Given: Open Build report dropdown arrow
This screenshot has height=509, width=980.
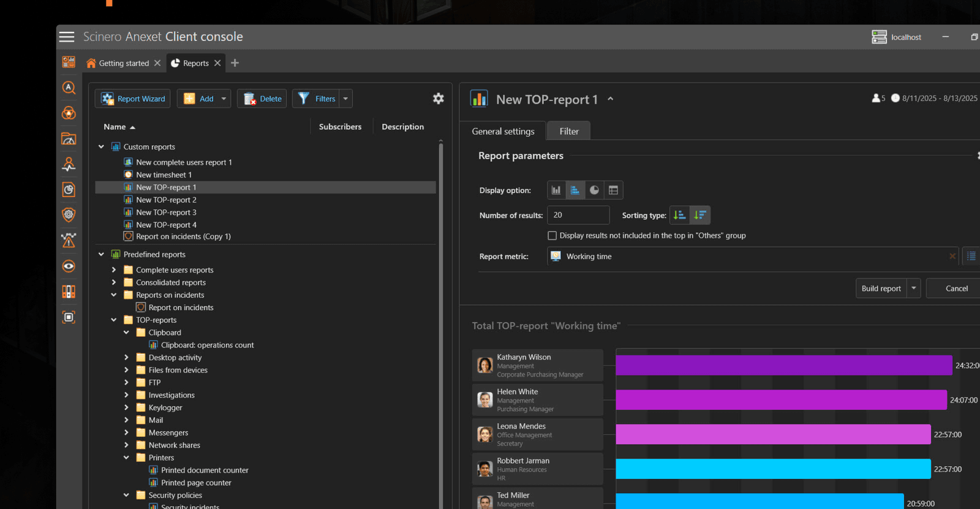Looking at the screenshot, I should [914, 288].
